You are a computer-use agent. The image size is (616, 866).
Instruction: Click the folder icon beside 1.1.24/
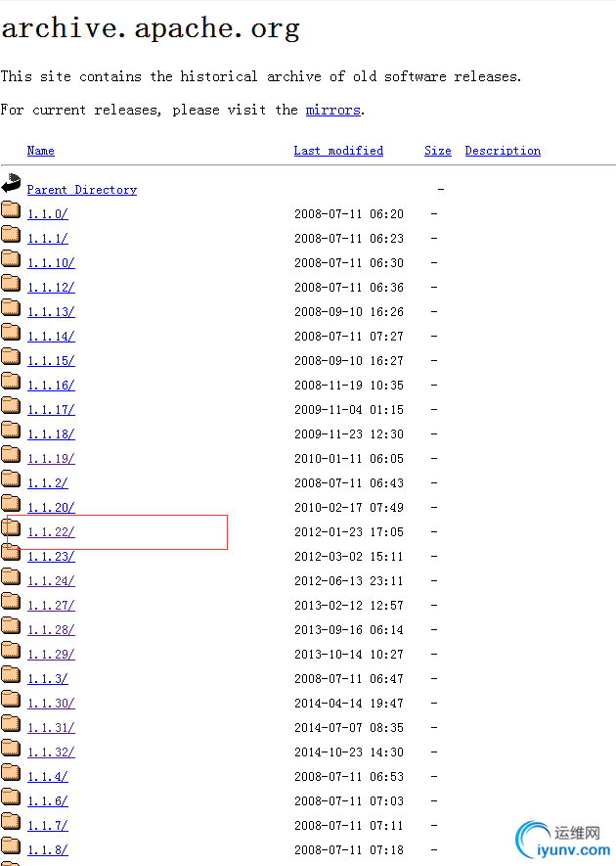pyautogui.click(x=11, y=577)
